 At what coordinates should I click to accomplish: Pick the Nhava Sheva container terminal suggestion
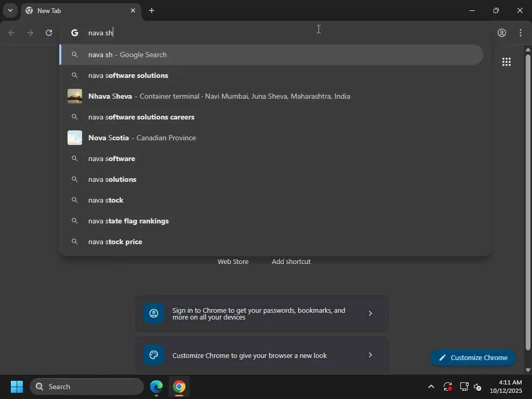point(271,96)
